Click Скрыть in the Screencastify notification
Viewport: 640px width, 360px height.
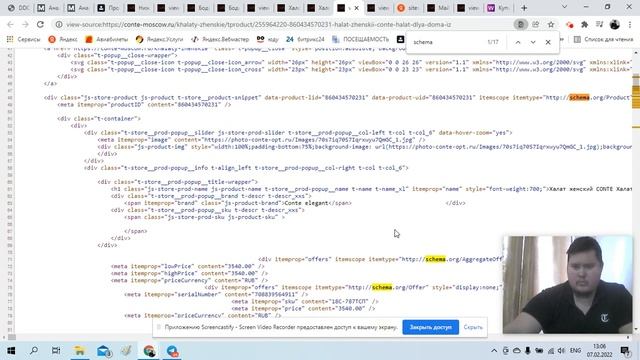(473, 327)
